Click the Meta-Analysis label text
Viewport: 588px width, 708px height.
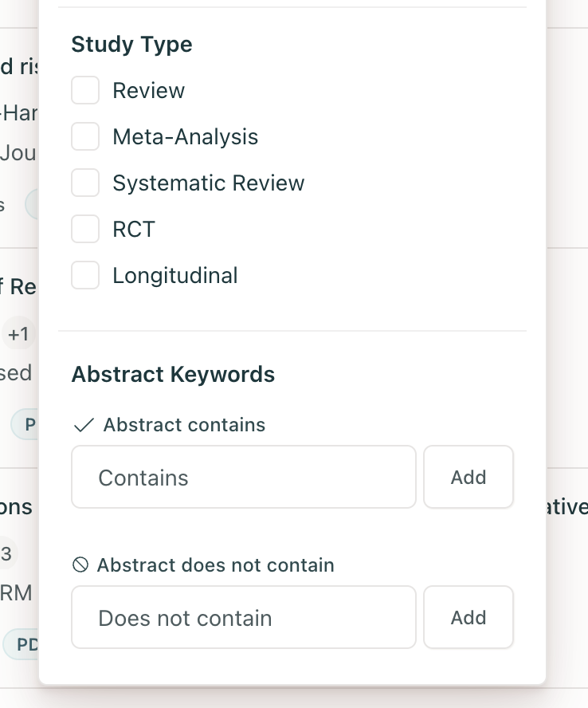tap(186, 137)
